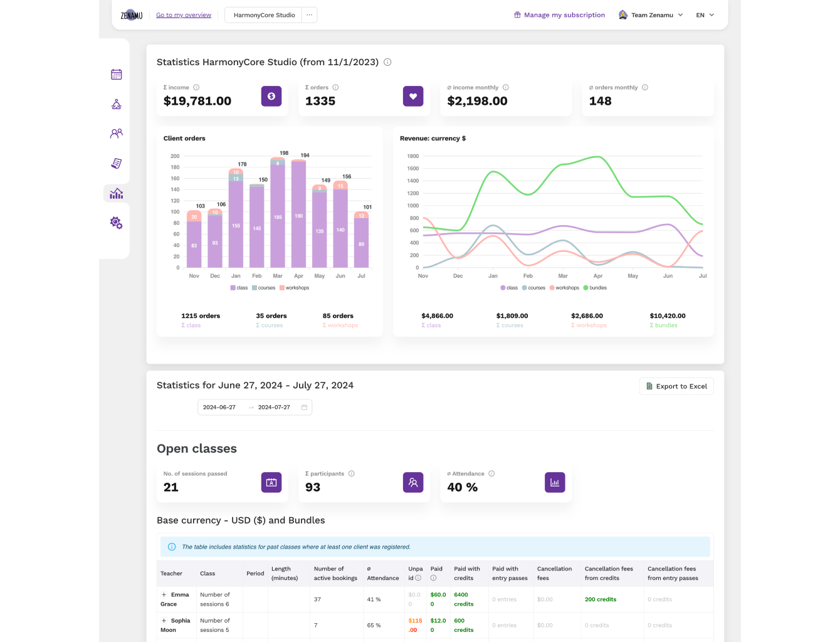Follow the Go to my overview link
Screen dimensions: 840x642
point(184,15)
